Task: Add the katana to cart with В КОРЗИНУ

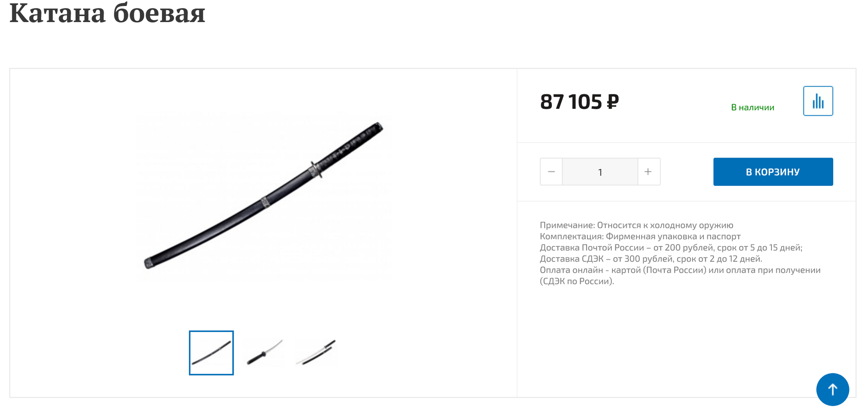Action: 773,171
